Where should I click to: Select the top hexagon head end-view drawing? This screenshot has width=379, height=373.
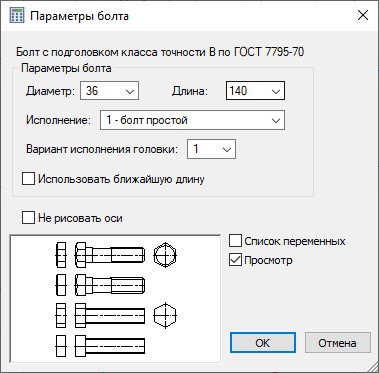[165, 255]
